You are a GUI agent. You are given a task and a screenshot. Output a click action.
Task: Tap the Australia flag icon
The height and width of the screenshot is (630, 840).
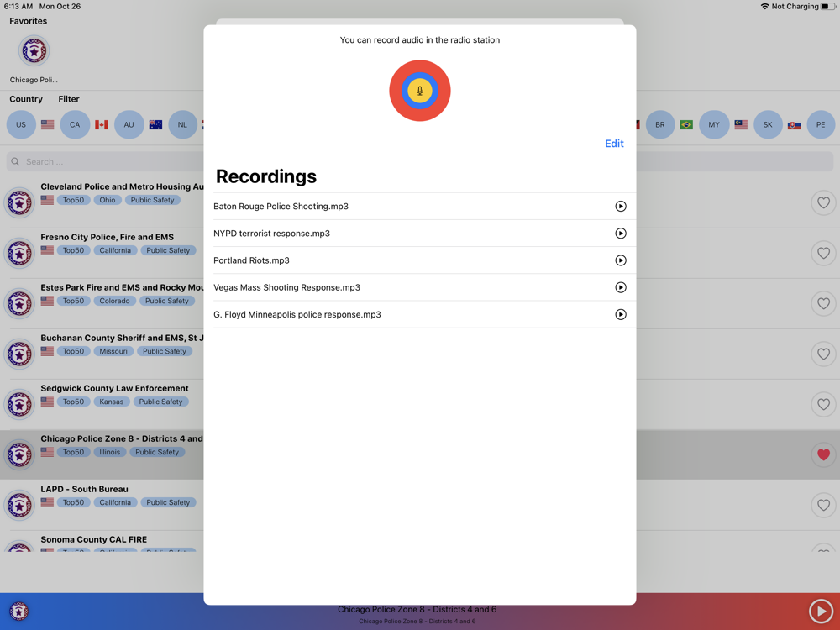click(x=156, y=125)
